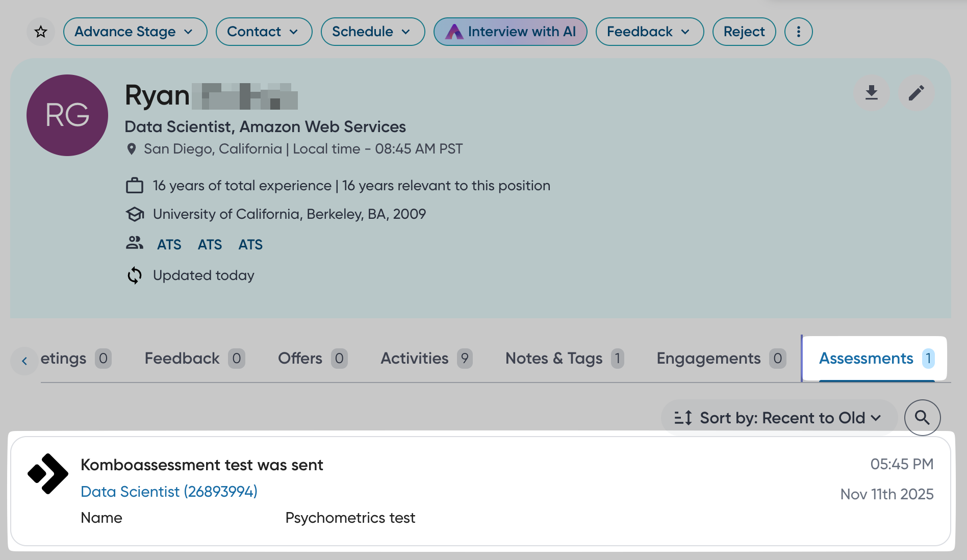Click the Kombo assessment logo icon
This screenshot has width=967, height=560.
[x=48, y=474]
